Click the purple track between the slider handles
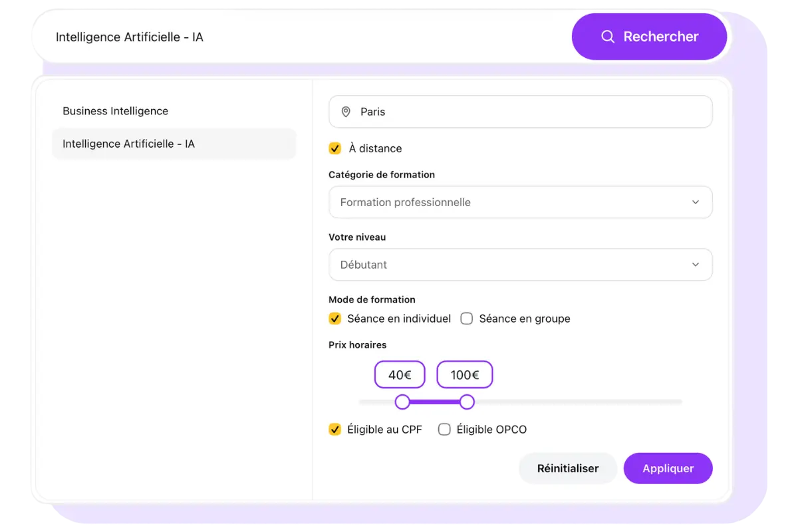Screen dimensions: 798x532 (435, 402)
